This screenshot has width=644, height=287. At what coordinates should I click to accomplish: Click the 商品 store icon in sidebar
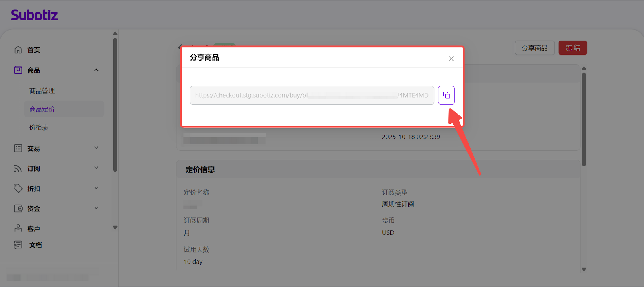point(18,70)
